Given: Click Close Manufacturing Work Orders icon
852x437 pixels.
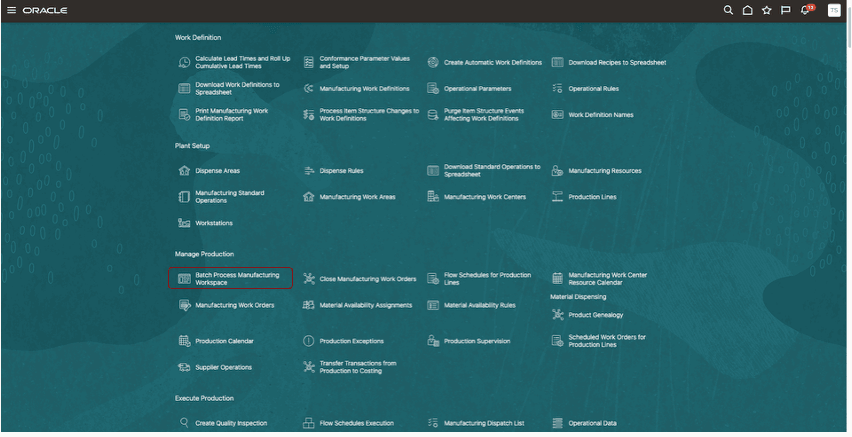Looking at the screenshot, I should coord(309,279).
